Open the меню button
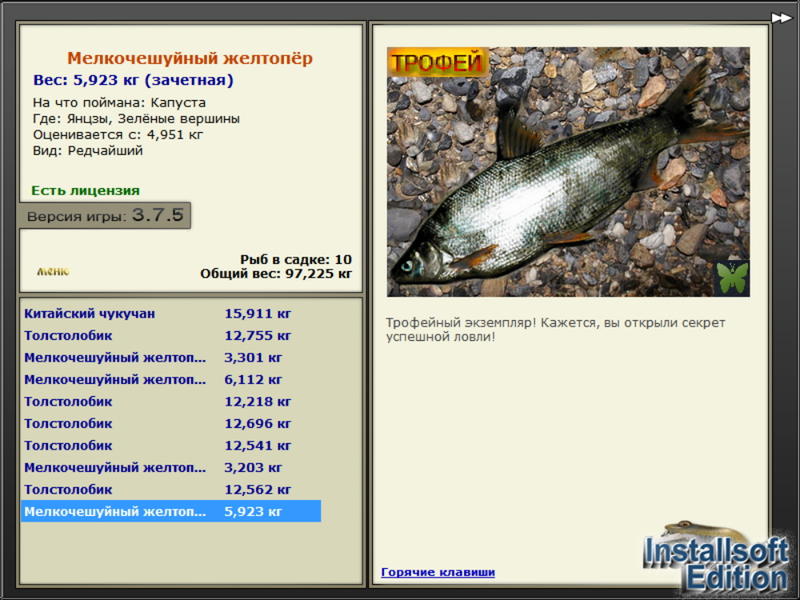800x600 pixels. 53,271
